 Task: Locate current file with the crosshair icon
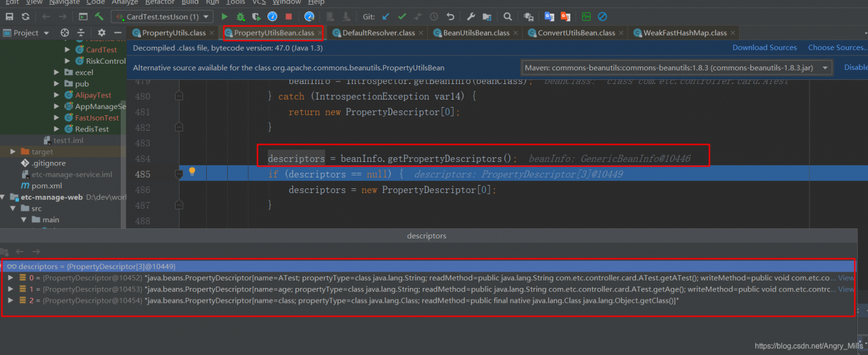tap(65, 33)
